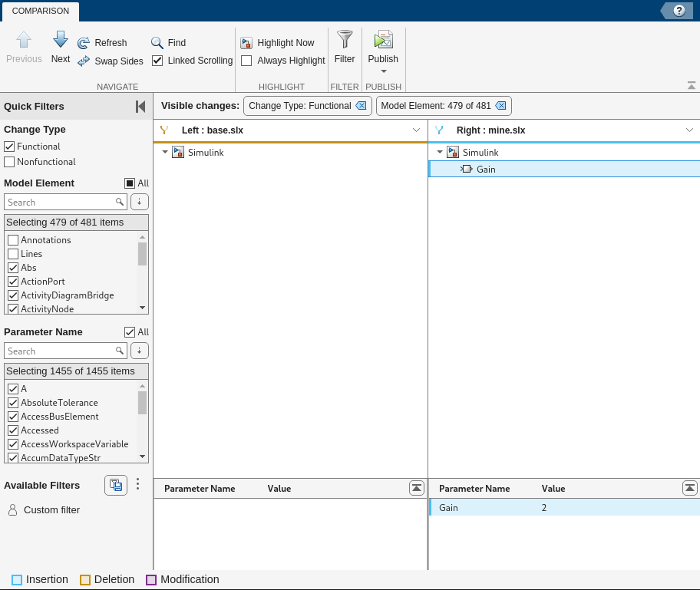Viewport: 700px width, 590px height.
Task: Swap Sides of the comparison
Action: click(111, 61)
